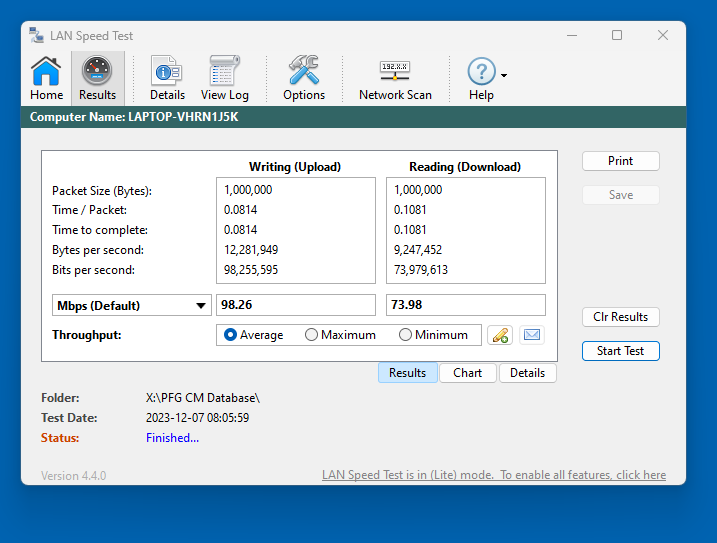
Task: Go to the Home toolbar icon
Action: [x=46, y=78]
